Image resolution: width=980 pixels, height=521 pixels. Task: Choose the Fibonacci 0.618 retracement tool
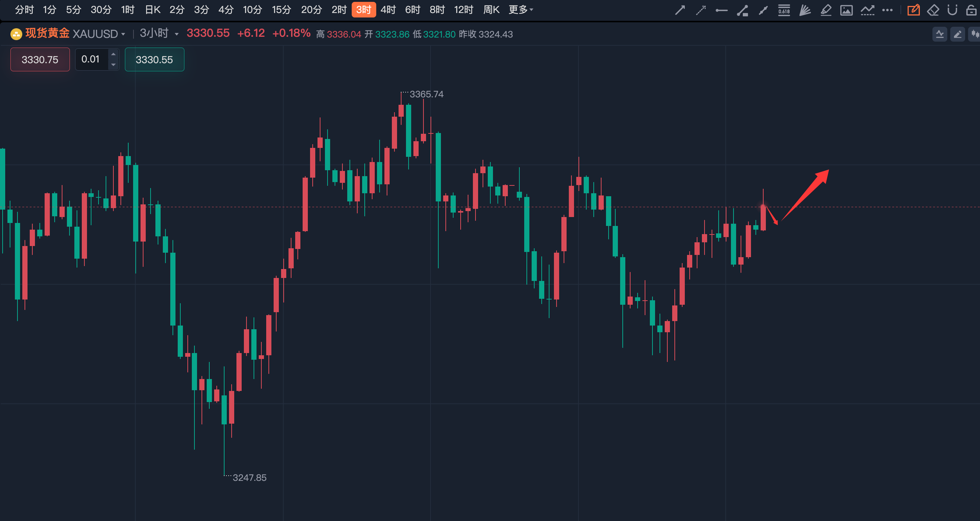click(x=784, y=10)
